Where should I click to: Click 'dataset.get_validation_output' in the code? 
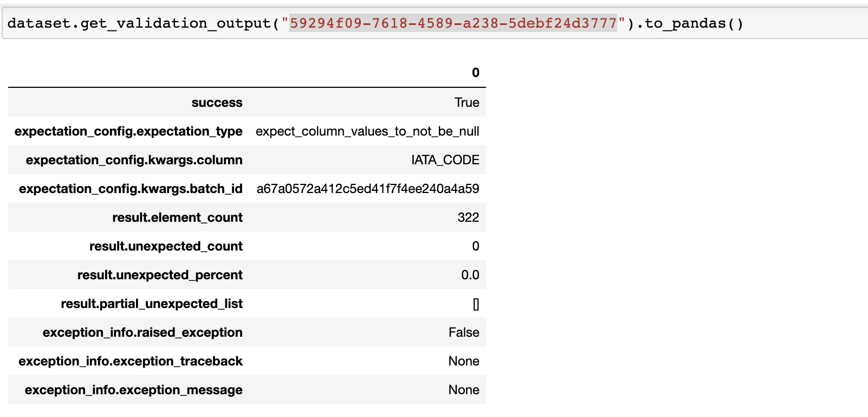pyautogui.click(x=139, y=23)
